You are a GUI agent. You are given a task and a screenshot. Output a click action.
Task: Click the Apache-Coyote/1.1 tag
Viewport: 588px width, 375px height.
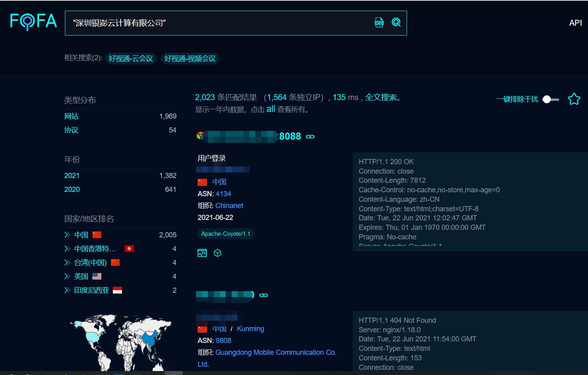pos(226,234)
